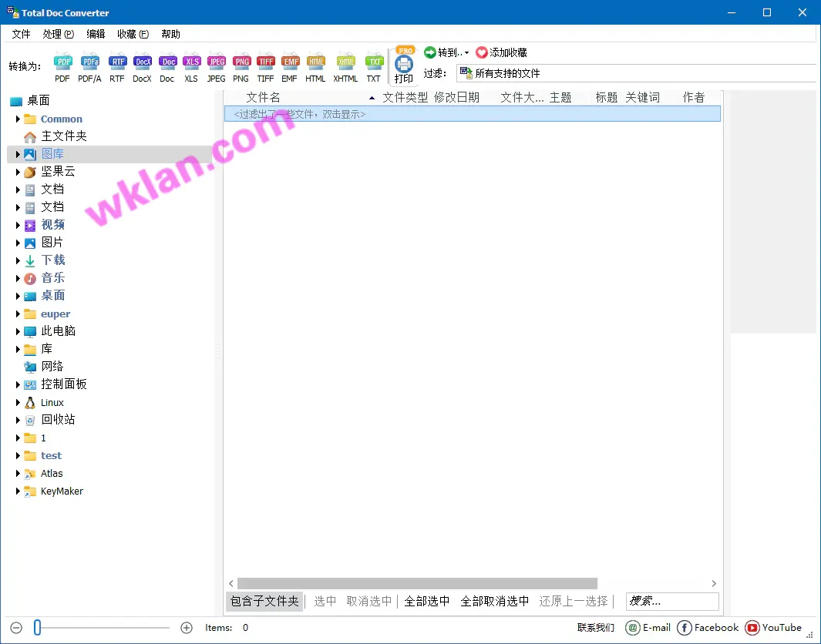The width and height of the screenshot is (821, 644).
Task: Expand the 视频 tree node
Action: [x=17, y=225]
